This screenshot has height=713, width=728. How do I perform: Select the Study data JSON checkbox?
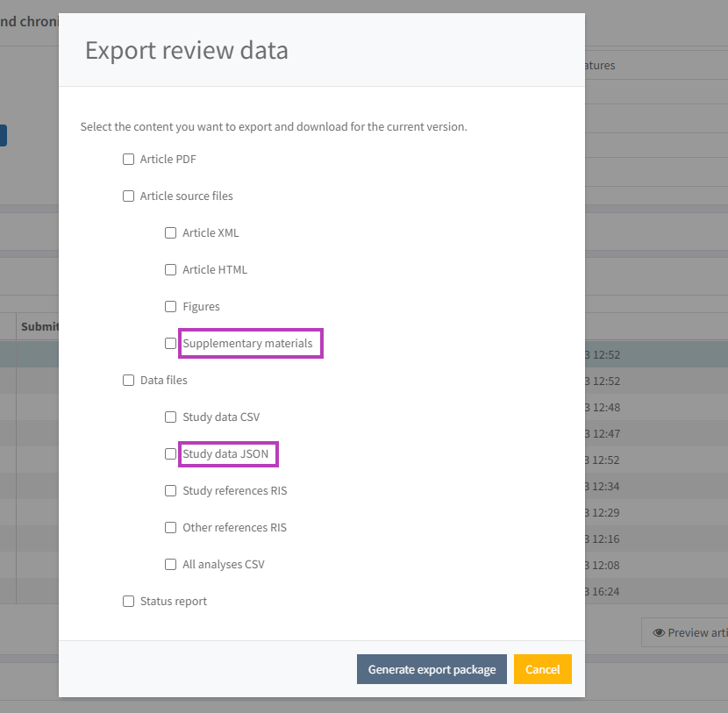click(171, 454)
